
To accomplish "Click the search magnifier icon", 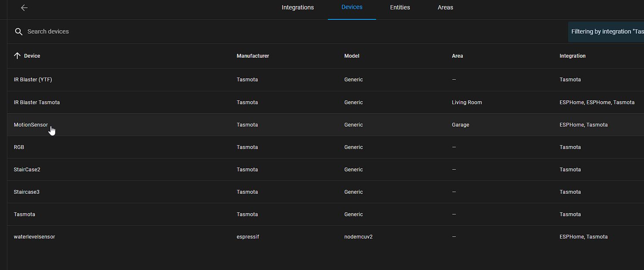I will pyautogui.click(x=19, y=31).
